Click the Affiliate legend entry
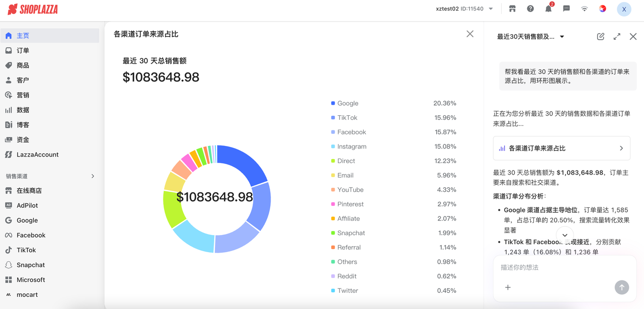This screenshot has height=309, width=644. (345, 218)
